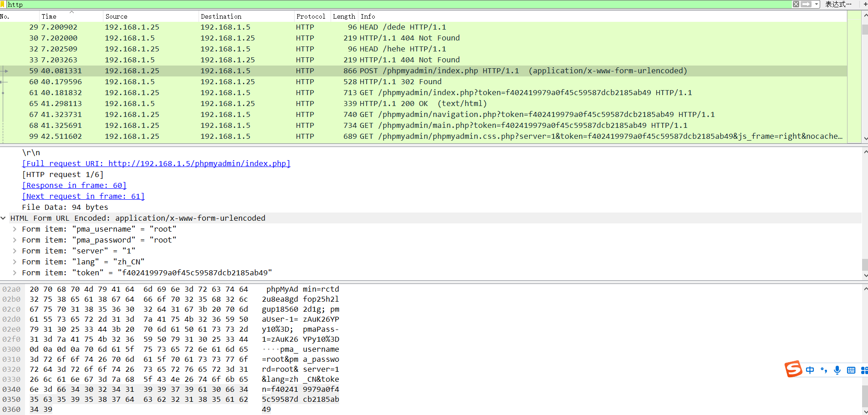Expand the pma_username form item
The image size is (868, 415).
pyautogui.click(x=15, y=229)
